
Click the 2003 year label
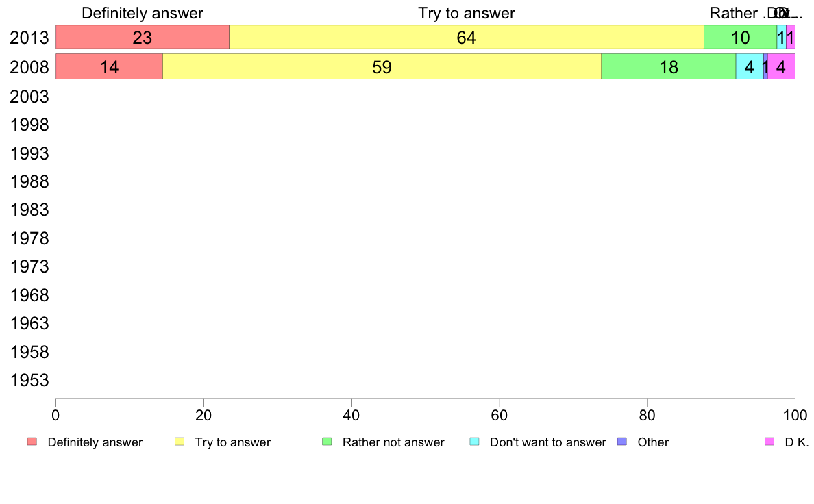tap(29, 97)
